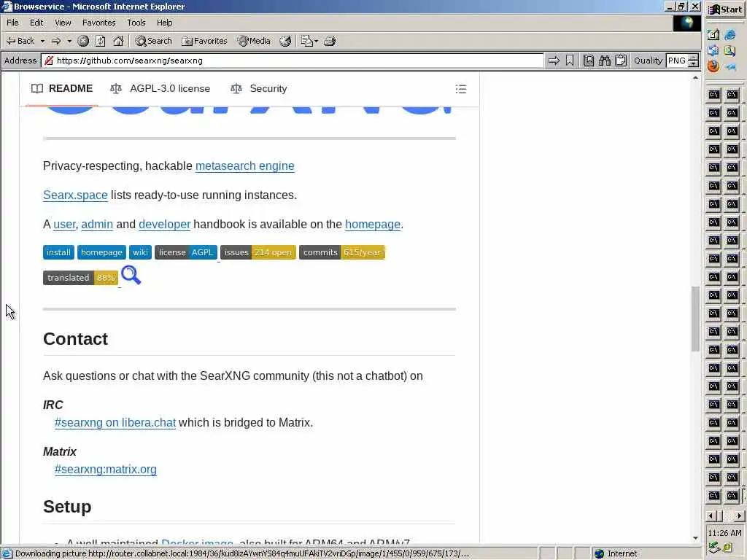Image resolution: width=747 pixels, height=560 pixels.
Task: Click the folder search quick launch icon
Action: [730, 50]
